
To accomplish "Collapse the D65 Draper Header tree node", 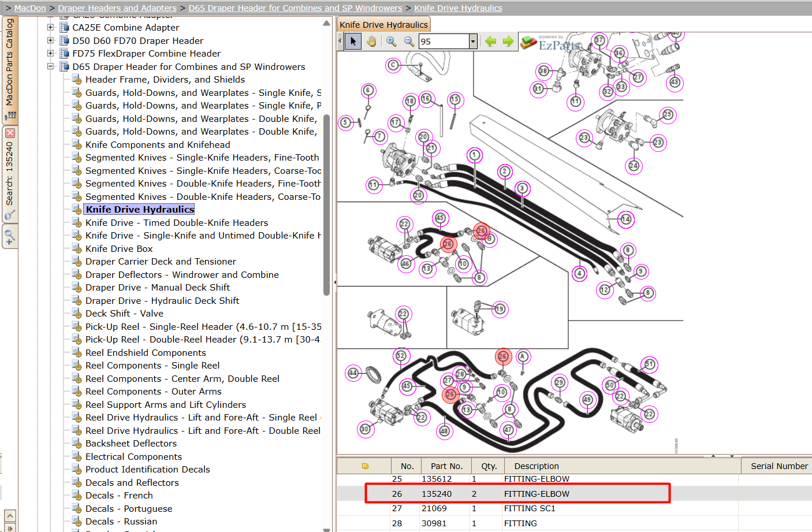I will pos(50,66).
